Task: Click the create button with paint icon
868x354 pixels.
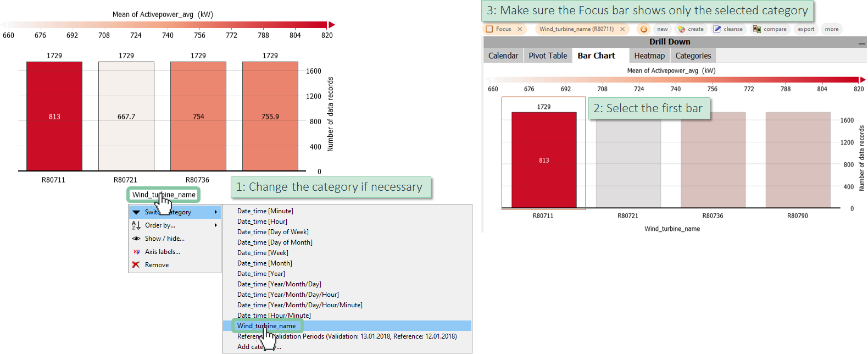Action: (691, 29)
